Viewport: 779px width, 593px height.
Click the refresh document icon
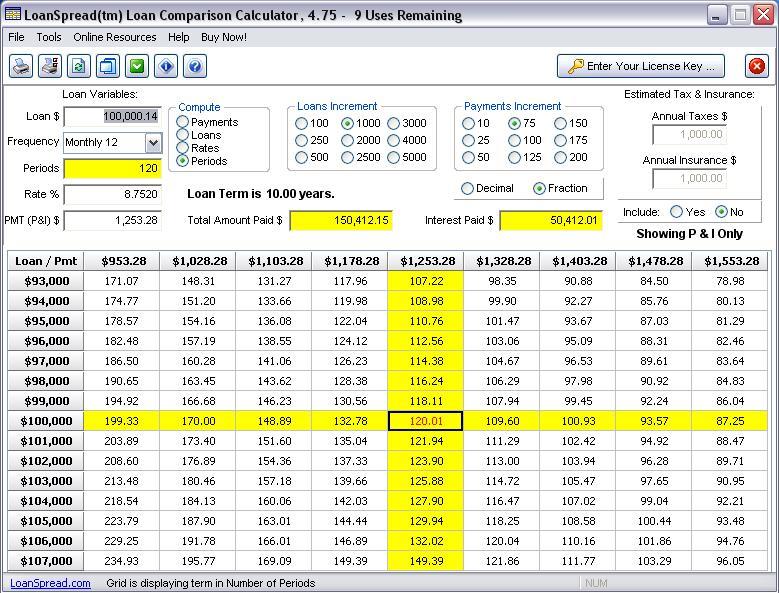(x=79, y=66)
